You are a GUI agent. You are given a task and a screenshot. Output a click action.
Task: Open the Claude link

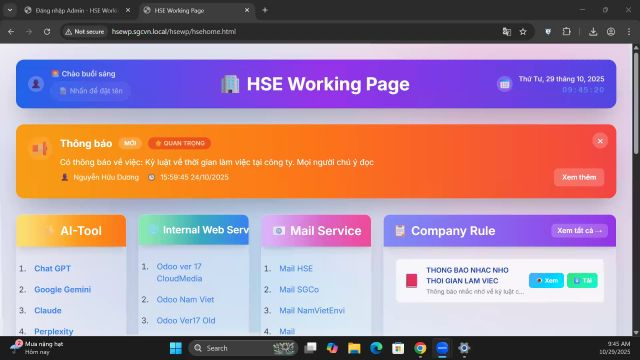(48, 310)
